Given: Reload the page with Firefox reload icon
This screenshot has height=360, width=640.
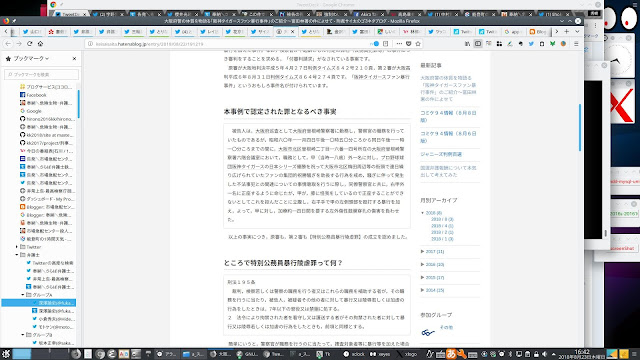Looking at the screenshot, I should 29,44.
